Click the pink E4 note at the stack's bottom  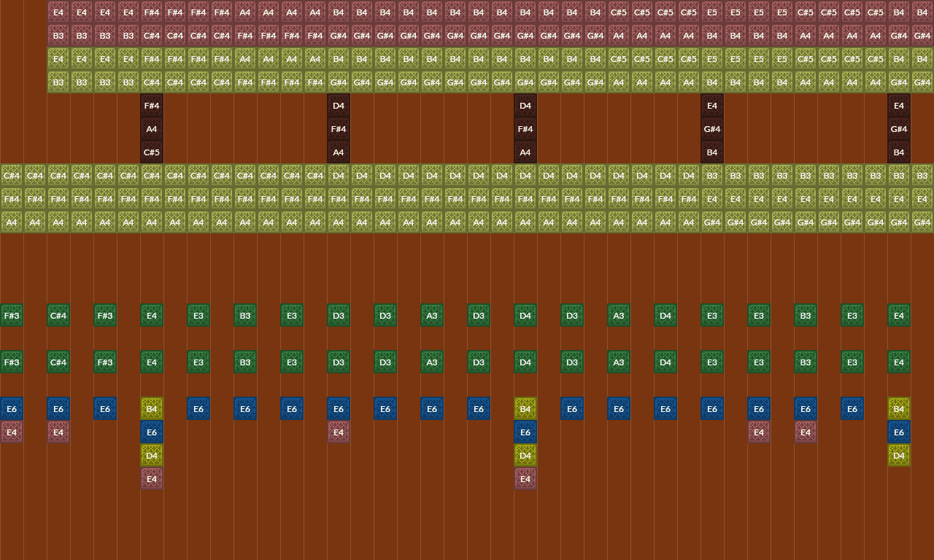(151, 478)
